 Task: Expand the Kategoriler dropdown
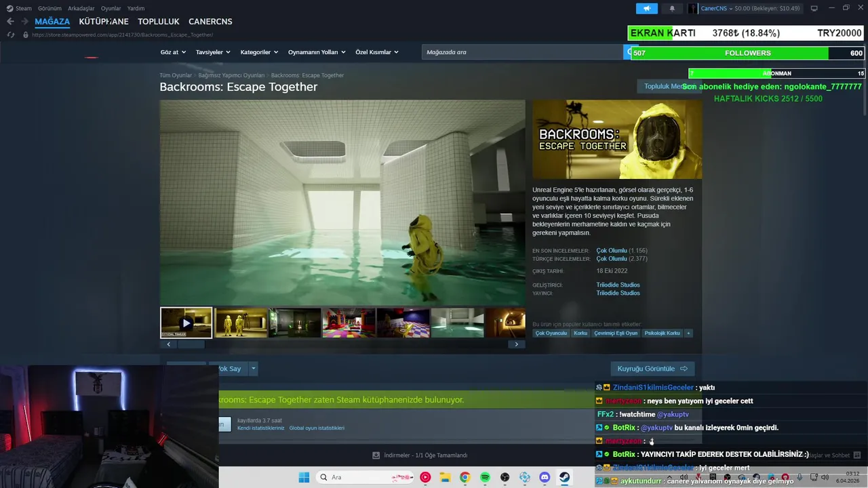[x=259, y=52]
